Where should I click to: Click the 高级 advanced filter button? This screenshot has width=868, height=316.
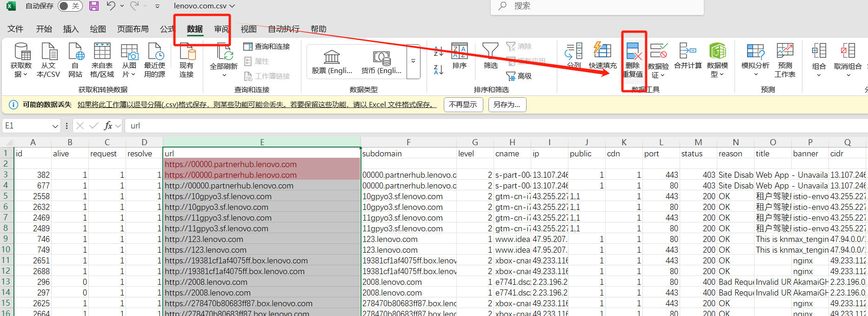(x=519, y=76)
